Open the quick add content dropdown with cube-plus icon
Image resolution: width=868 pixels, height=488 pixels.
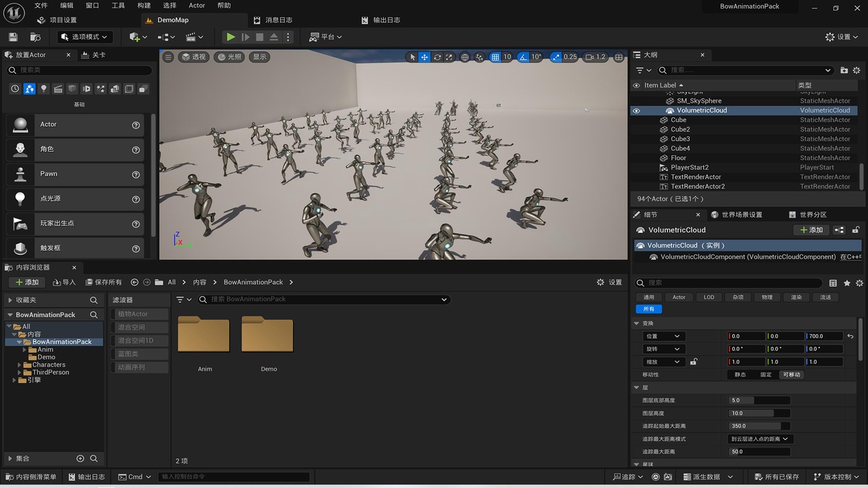pyautogui.click(x=138, y=37)
